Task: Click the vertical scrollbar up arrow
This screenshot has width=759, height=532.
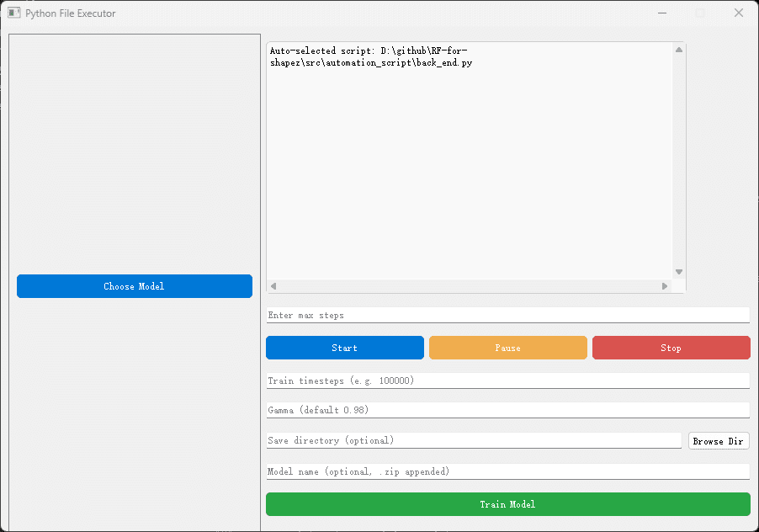Action: click(678, 49)
